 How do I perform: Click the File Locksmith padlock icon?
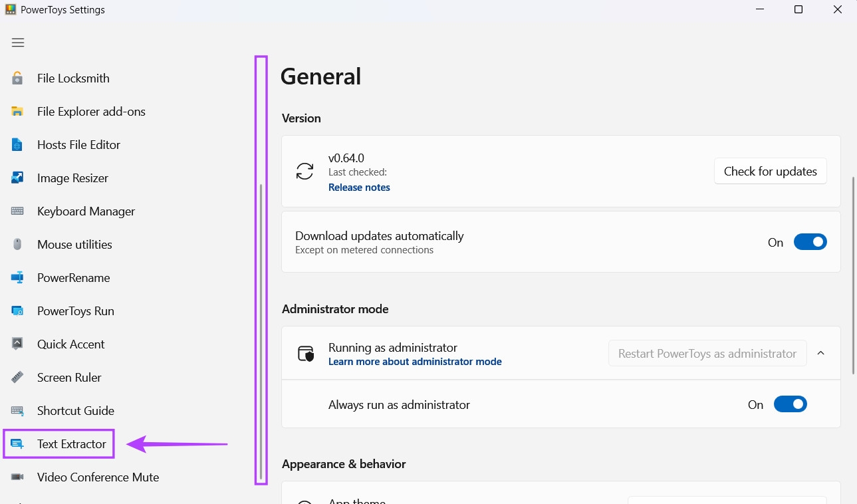[x=17, y=78]
